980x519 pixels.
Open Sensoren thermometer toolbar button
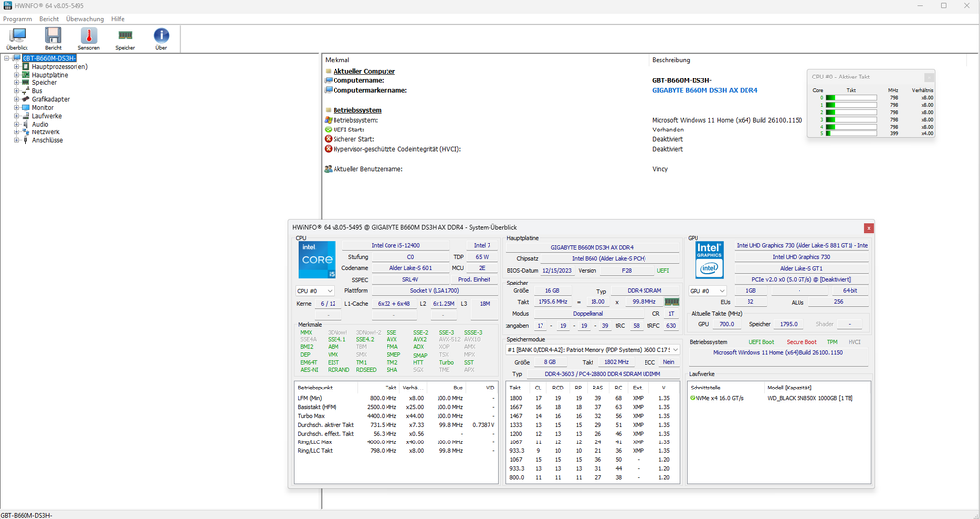(89, 36)
